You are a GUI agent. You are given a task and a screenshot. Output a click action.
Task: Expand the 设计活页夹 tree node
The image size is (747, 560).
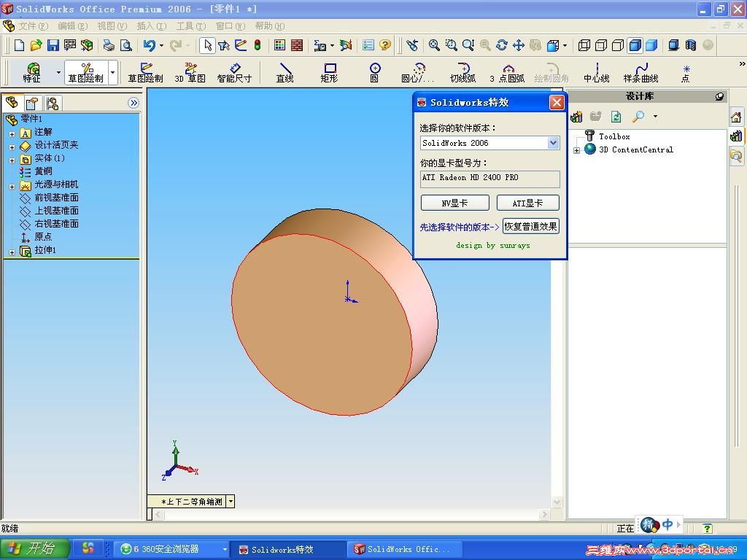12,147
